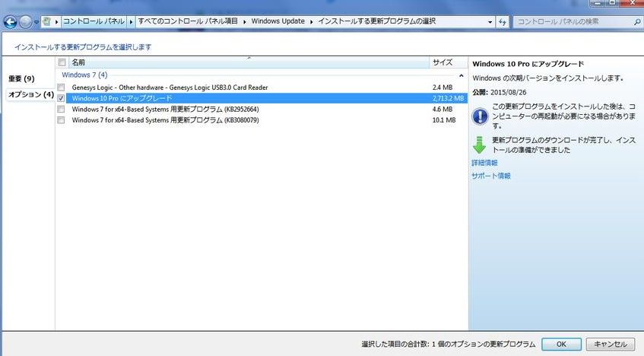Click the 10.1 MB size value
The height and width of the screenshot is (356, 644).
(444, 120)
